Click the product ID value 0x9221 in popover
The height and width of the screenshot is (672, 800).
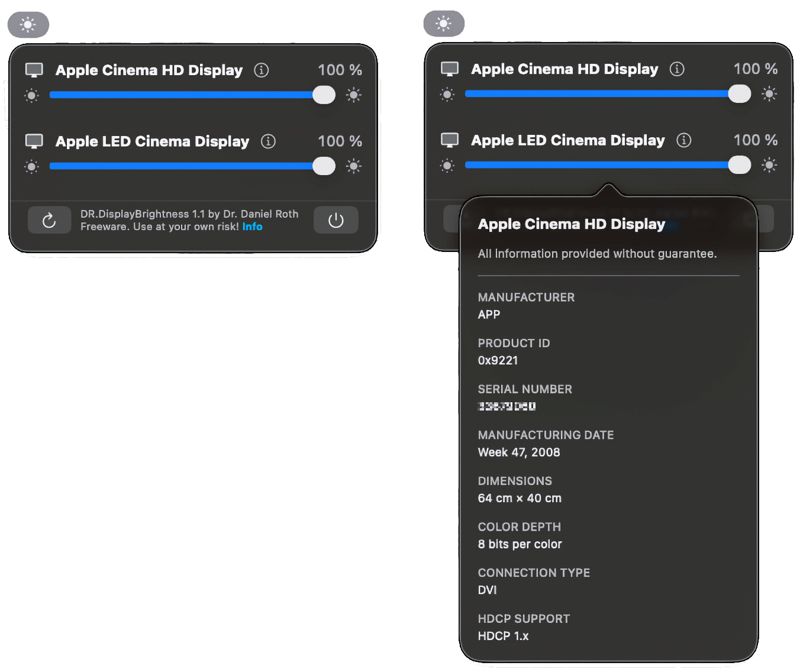pos(498,361)
